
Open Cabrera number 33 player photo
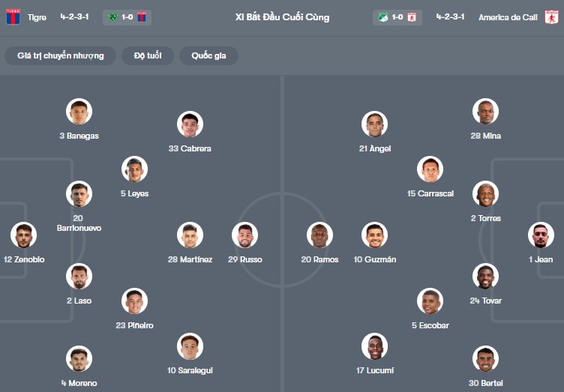pyautogui.click(x=190, y=124)
